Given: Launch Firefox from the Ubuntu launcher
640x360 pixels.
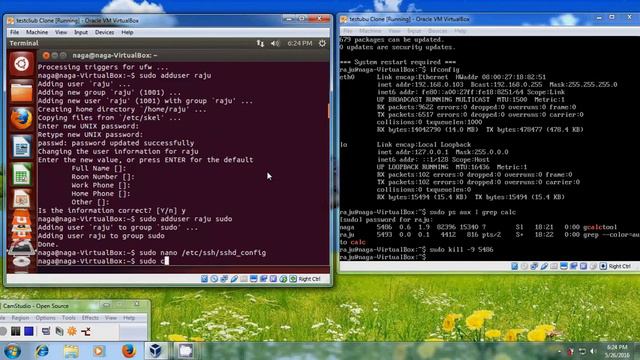Looking at the screenshot, I should click(21, 119).
